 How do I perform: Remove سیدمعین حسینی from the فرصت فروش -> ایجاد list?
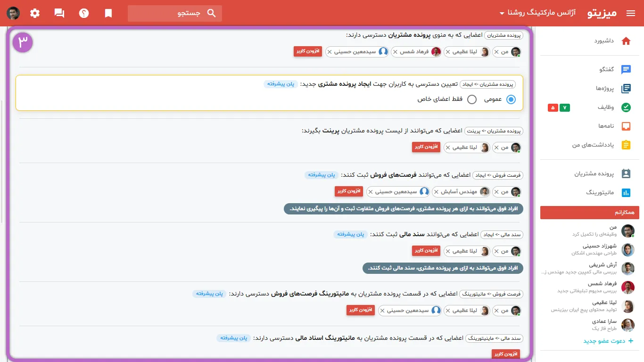371,192
